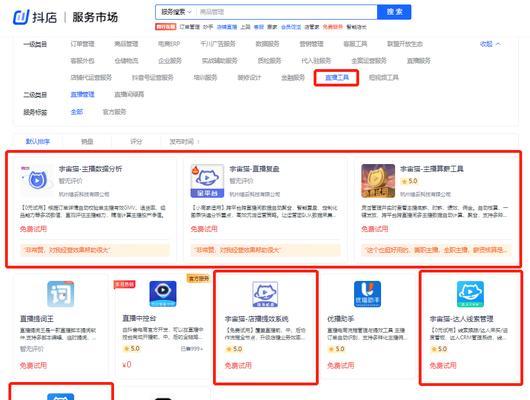Click the 宇宙猫-店播提效系统 app icon
Screen dimensions: 530x400
(265, 294)
